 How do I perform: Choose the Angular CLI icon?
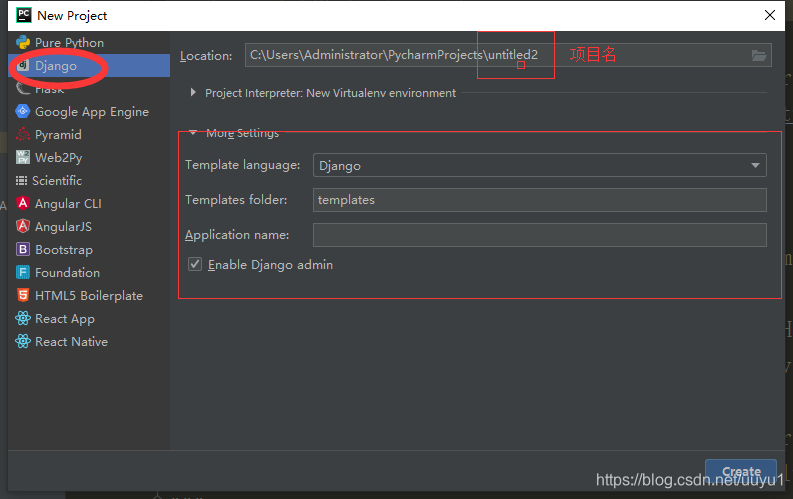23,203
